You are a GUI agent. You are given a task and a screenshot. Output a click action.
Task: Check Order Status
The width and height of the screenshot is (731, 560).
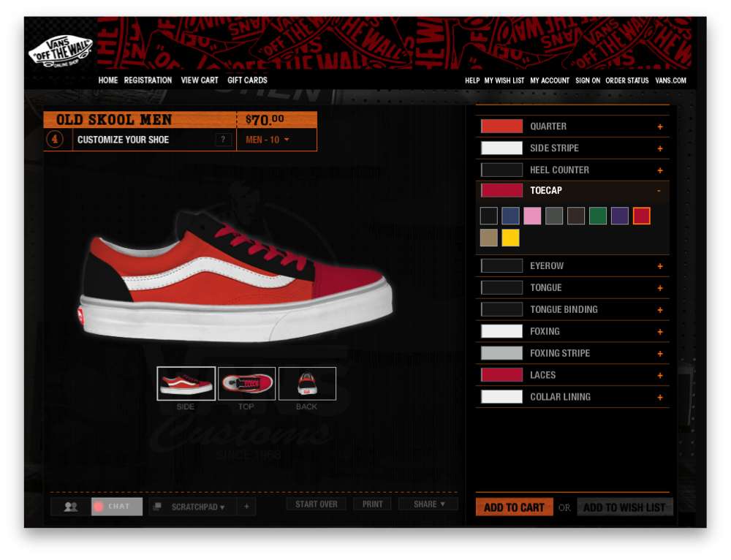pyautogui.click(x=627, y=80)
